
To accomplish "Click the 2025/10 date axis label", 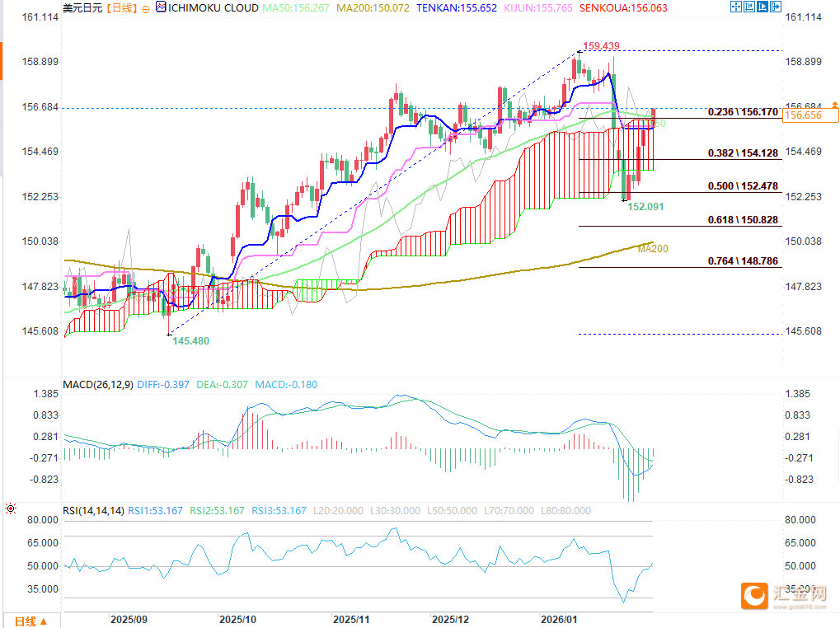I will (238, 620).
